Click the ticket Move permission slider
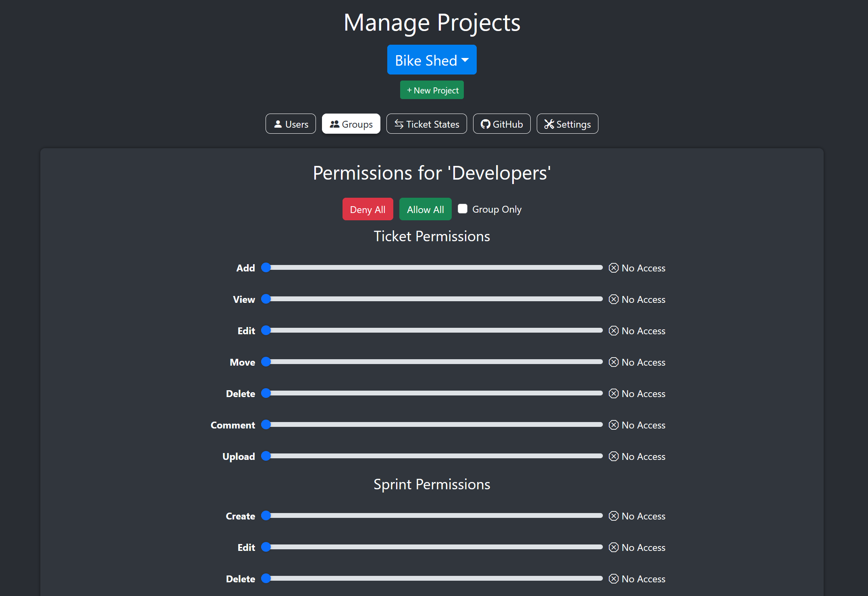The height and width of the screenshot is (596, 868). coord(432,362)
